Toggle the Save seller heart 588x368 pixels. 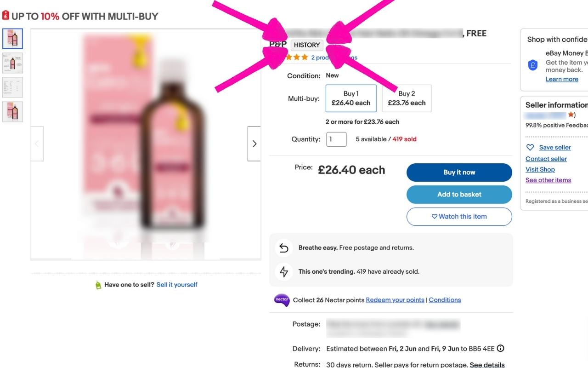click(531, 147)
